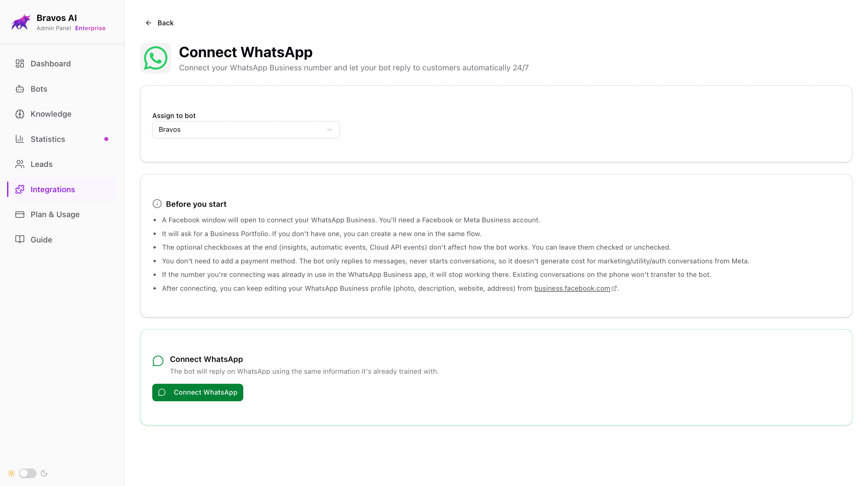Click the sun light-mode icon

pyautogui.click(x=11, y=473)
